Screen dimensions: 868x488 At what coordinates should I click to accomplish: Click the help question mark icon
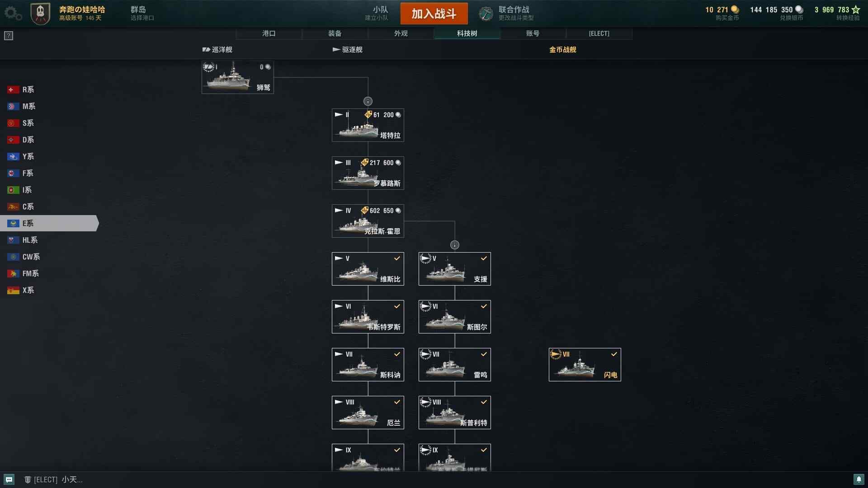9,36
